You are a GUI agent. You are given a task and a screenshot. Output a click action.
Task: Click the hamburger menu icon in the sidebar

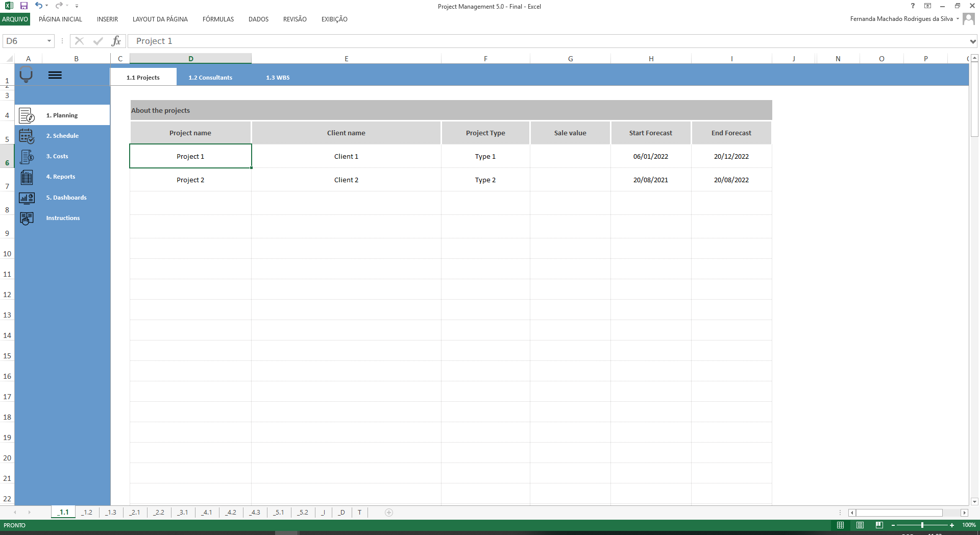point(55,75)
